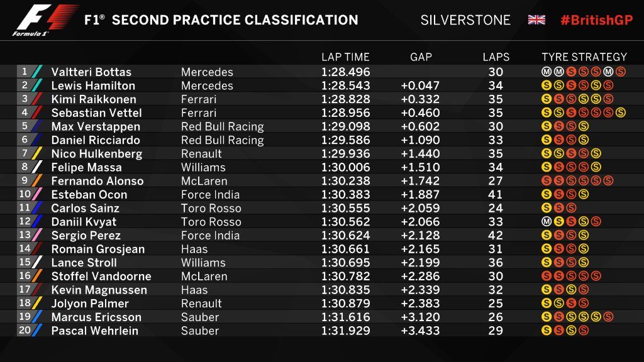Click the pink Force India stripe beside Ocon
The height and width of the screenshot is (362, 644).
(x=37, y=195)
